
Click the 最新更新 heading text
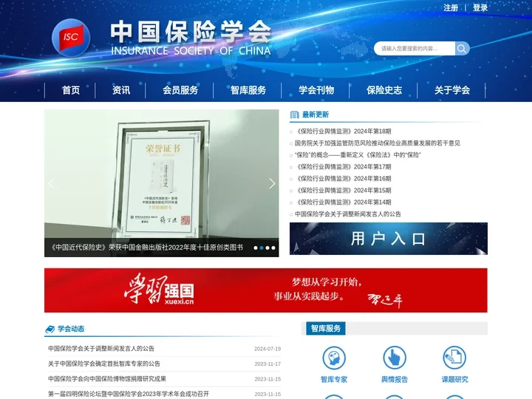tap(316, 115)
